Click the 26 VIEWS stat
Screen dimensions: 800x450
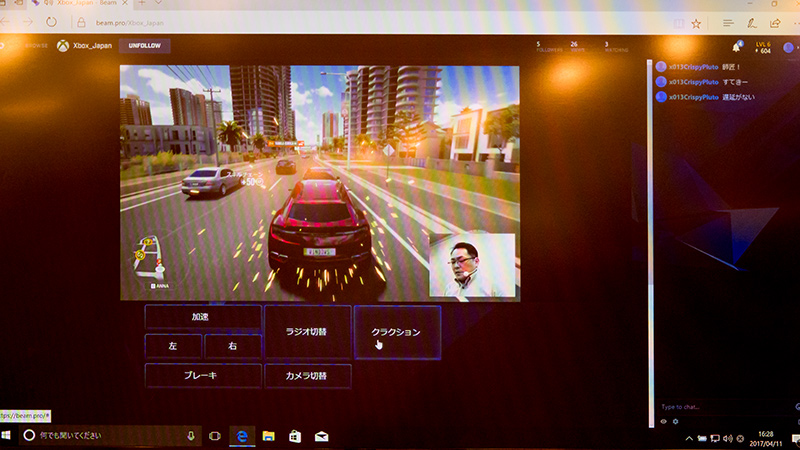point(578,47)
